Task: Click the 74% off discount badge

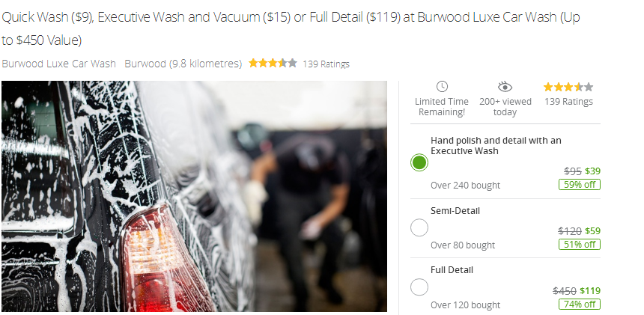Action: [580, 305]
